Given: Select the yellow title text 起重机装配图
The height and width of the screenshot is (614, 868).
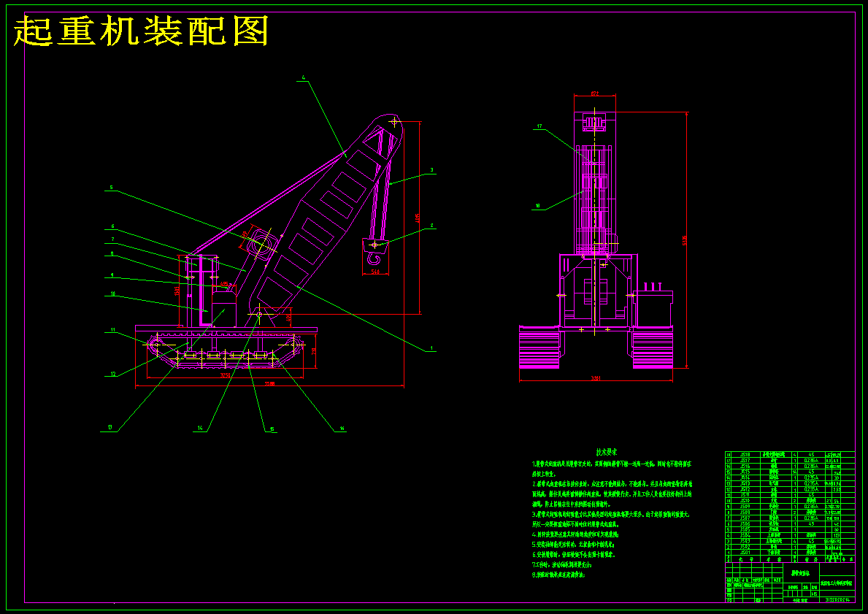Looking at the screenshot, I should pos(141,31).
